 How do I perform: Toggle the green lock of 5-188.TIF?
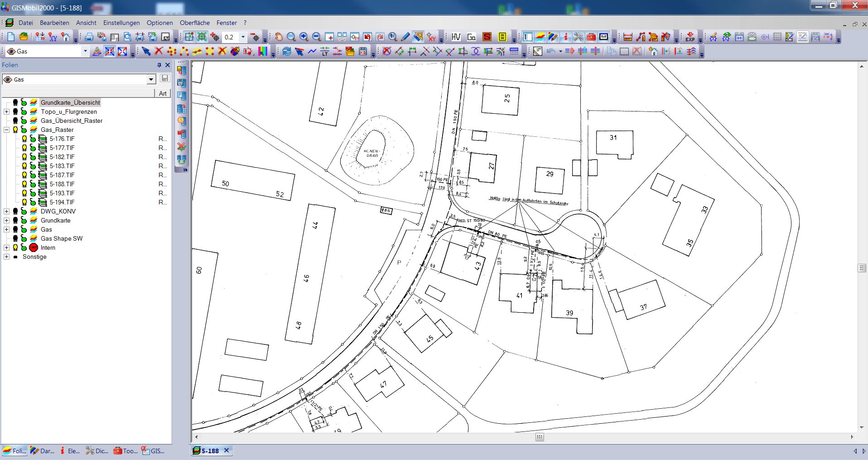[x=33, y=184]
